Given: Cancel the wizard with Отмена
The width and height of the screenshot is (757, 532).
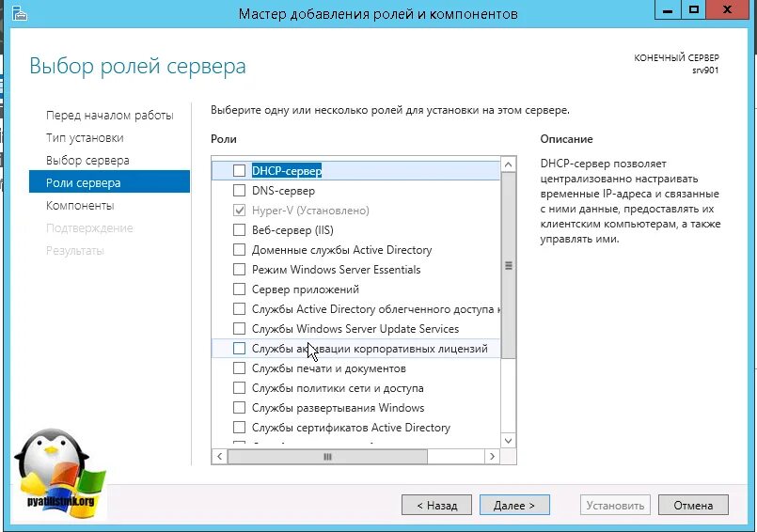Looking at the screenshot, I should tap(693, 505).
